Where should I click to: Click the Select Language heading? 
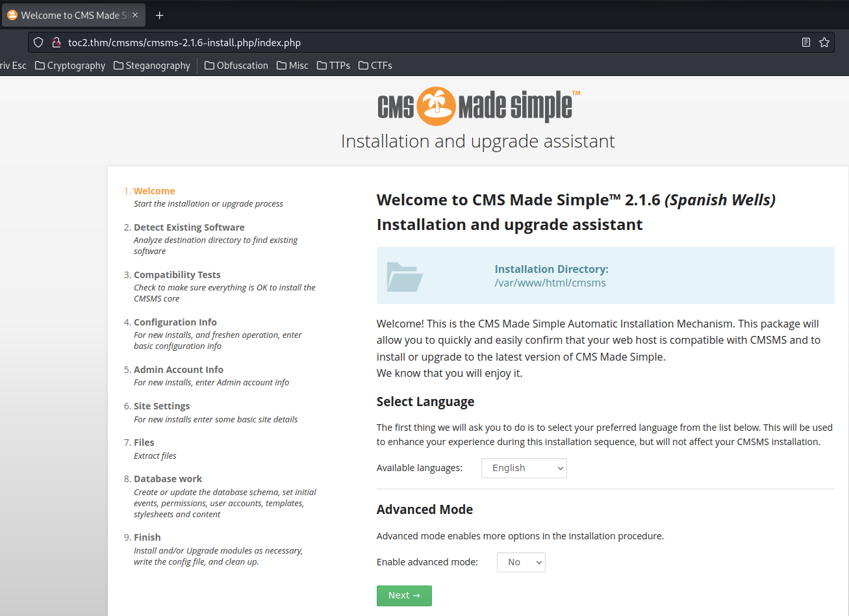click(425, 402)
